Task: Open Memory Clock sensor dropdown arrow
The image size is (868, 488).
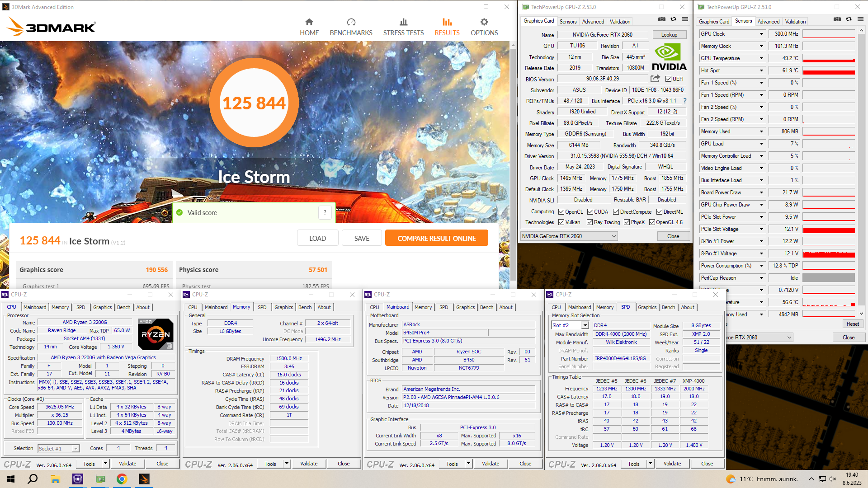Action: [761, 46]
